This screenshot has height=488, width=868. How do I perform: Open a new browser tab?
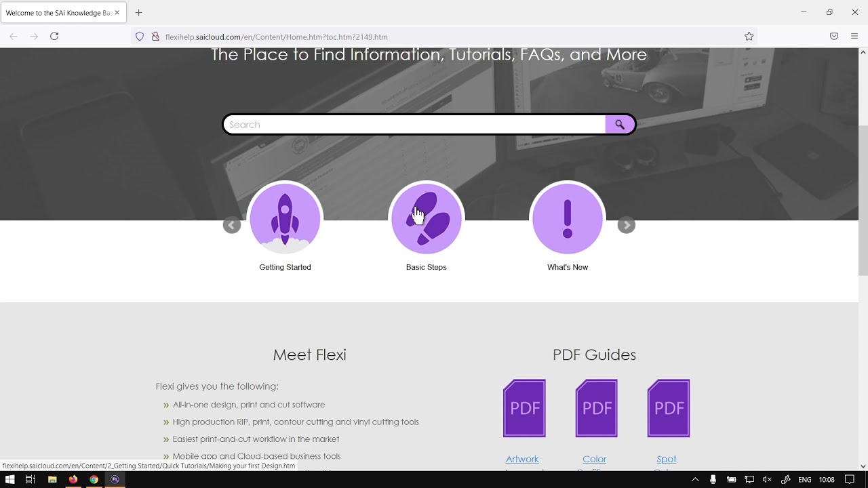(138, 12)
